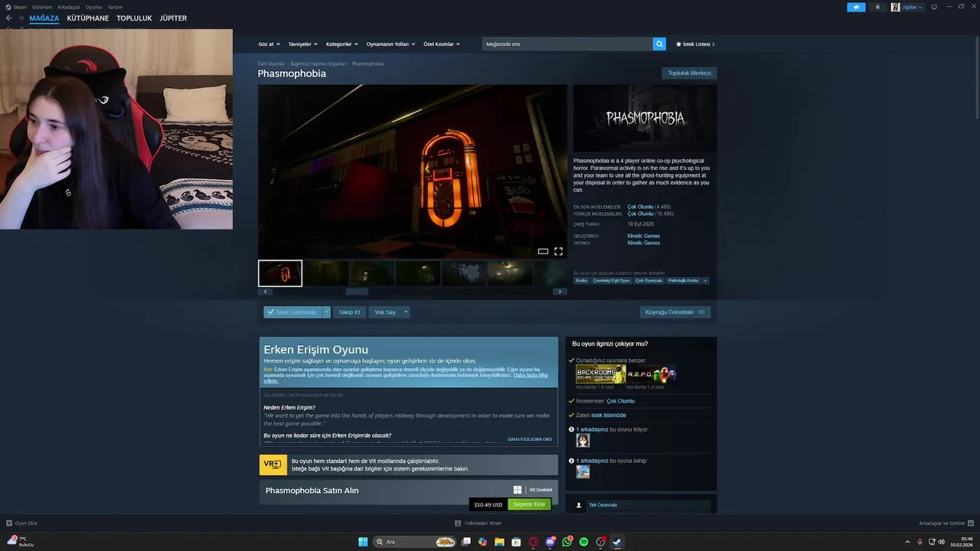Open İndirmeleri Yönet in bottom bar
The width and height of the screenshot is (980, 551).
click(x=479, y=523)
